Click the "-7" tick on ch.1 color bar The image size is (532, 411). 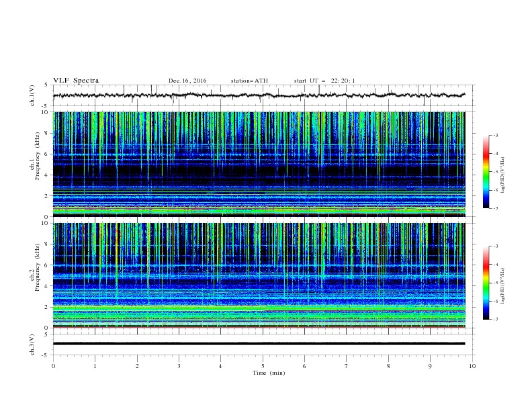[x=495, y=208]
